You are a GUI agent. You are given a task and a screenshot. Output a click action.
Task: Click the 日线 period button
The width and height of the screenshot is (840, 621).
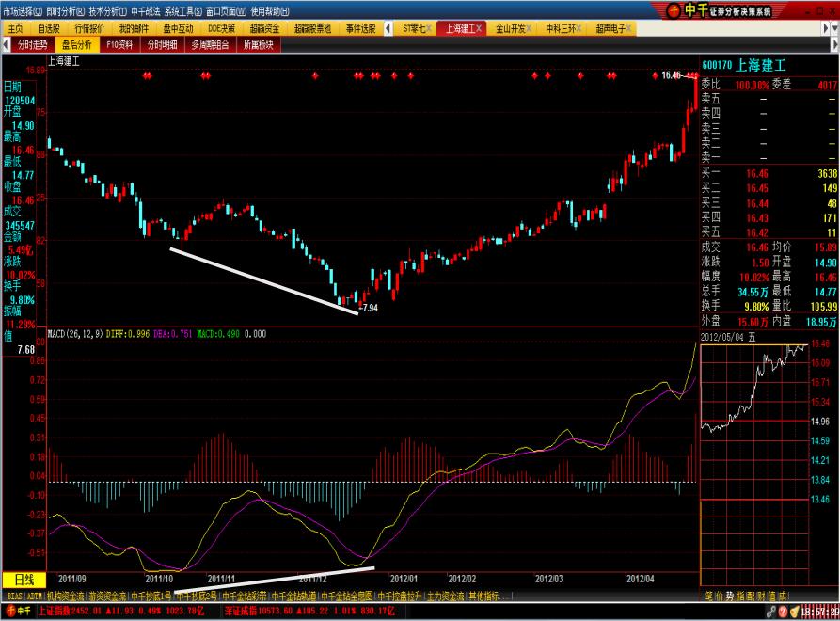24,580
